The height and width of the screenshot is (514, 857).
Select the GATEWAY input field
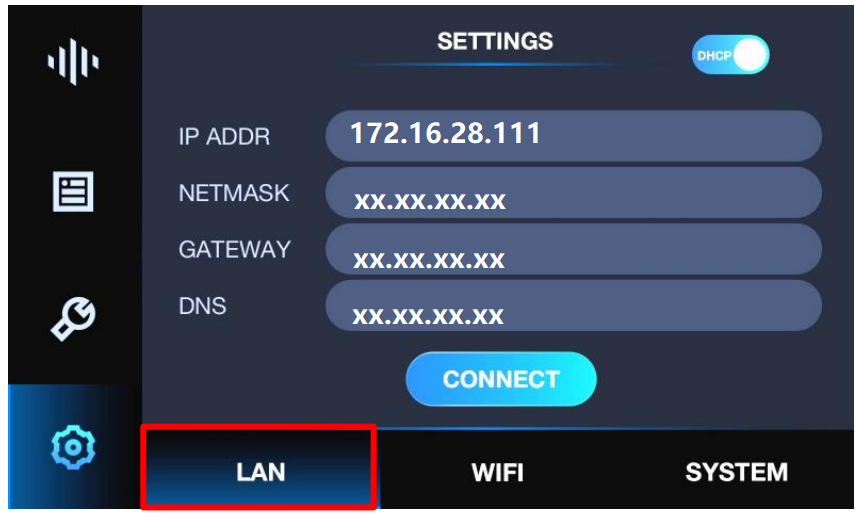(573, 249)
